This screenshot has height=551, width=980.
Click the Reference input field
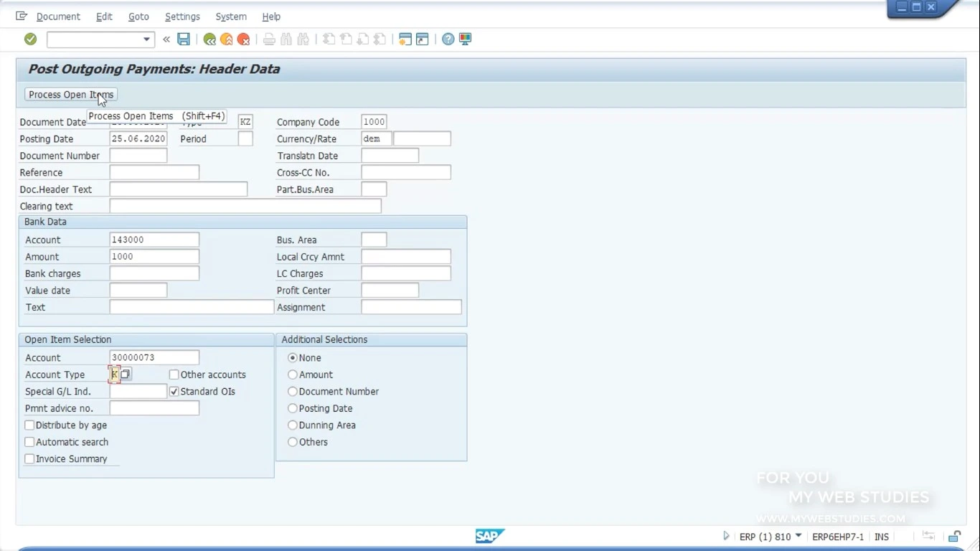pos(154,173)
